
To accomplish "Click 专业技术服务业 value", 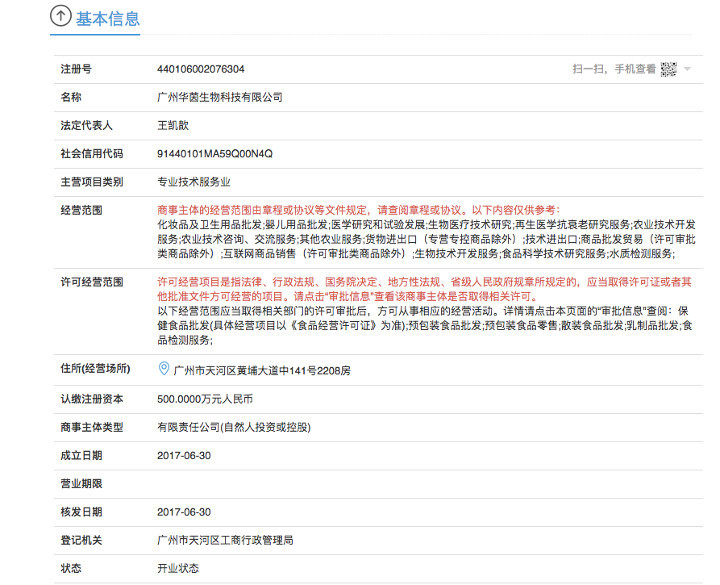I will (194, 182).
